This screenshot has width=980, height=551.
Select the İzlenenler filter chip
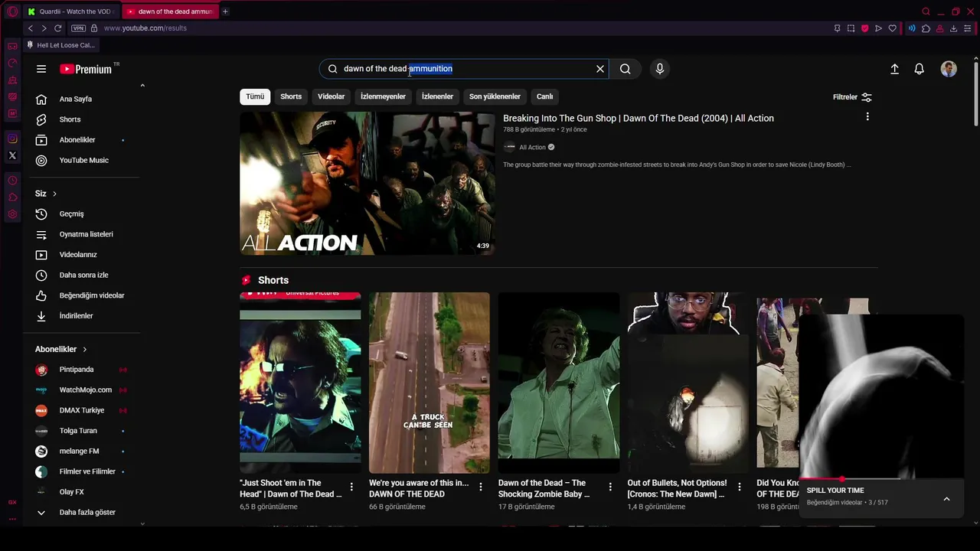click(437, 96)
